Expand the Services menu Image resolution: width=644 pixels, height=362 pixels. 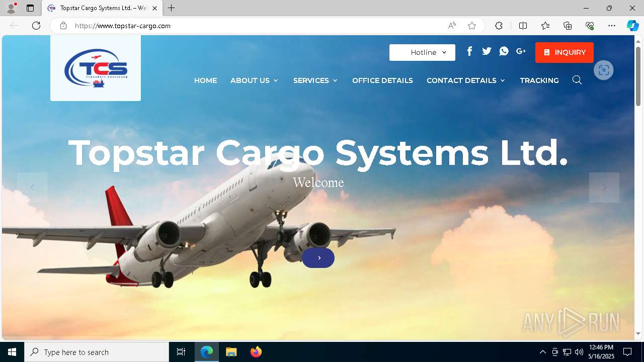coord(315,80)
